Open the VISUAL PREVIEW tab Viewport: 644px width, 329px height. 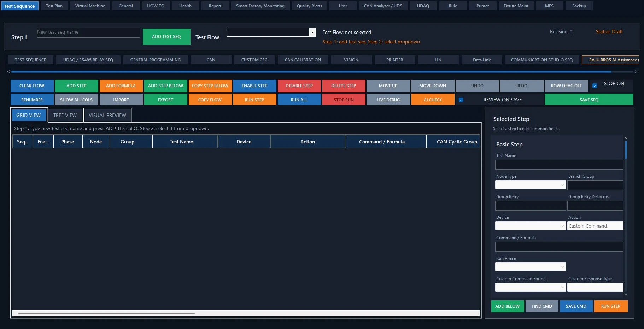click(x=107, y=115)
